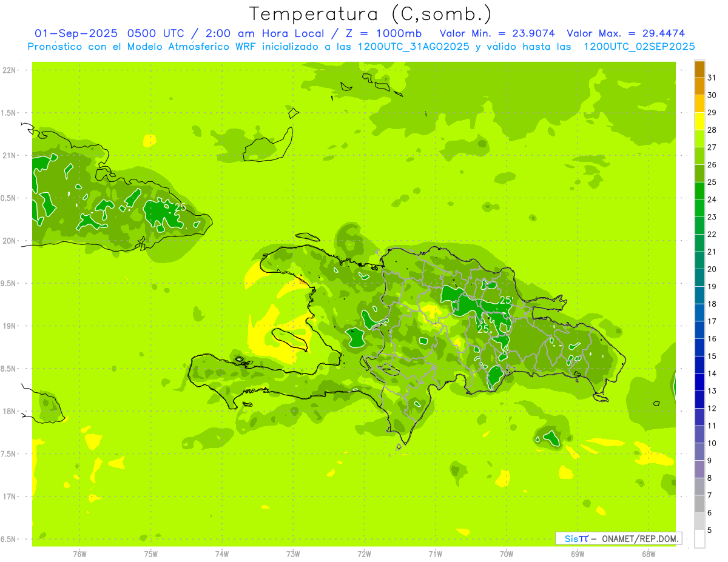Click the legend value label '28'
This screenshot has height=562, width=728.
(x=712, y=130)
